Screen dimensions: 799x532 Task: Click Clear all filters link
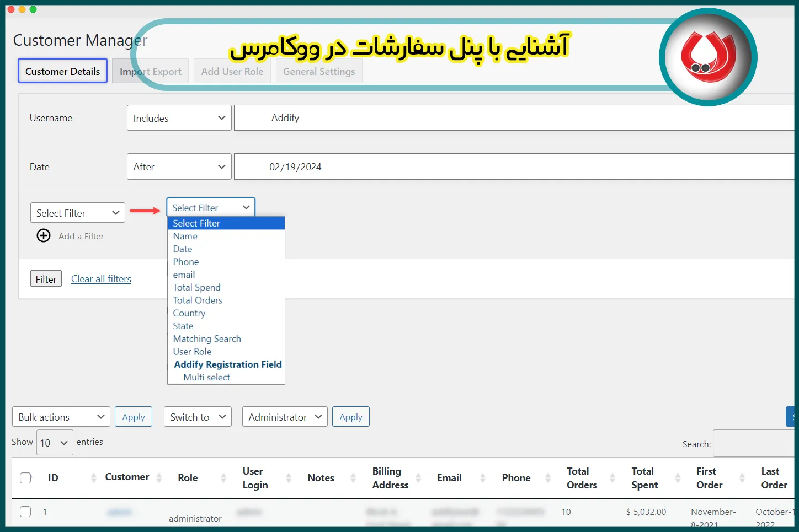(x=101, y=279)
